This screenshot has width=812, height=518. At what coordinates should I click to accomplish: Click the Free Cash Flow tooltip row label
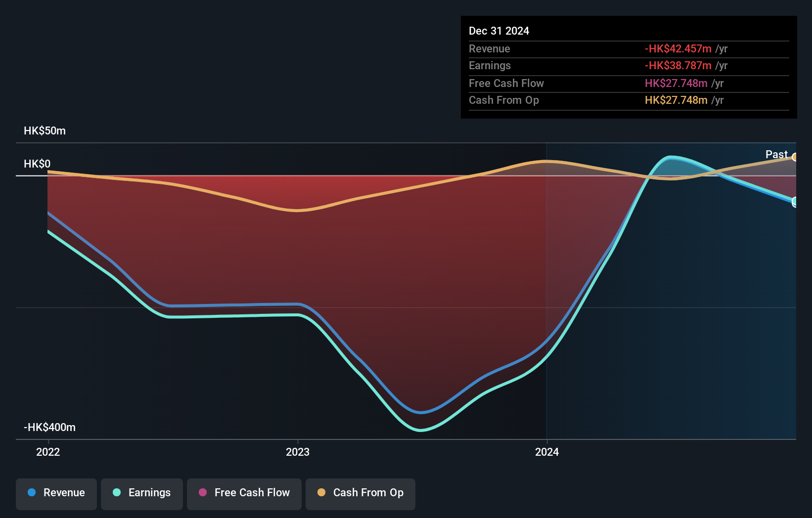[x=506, y=83]
